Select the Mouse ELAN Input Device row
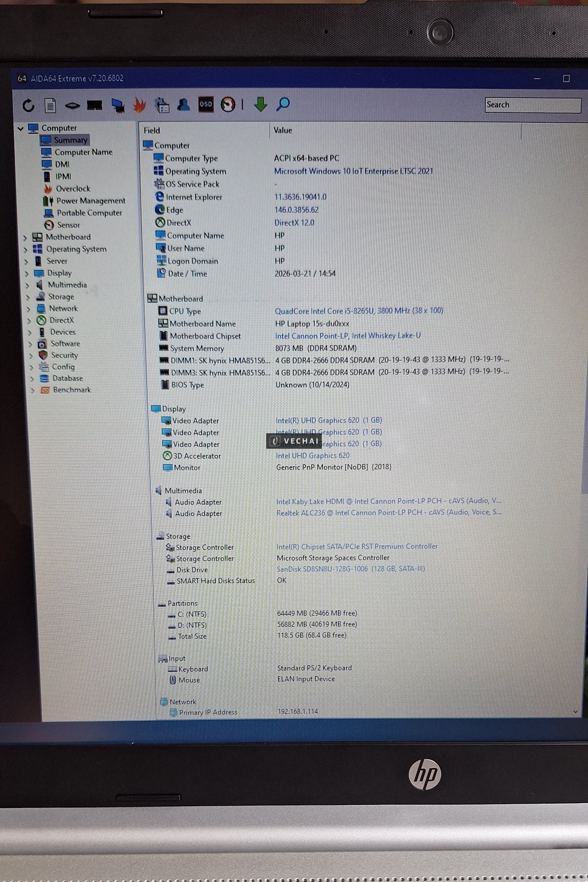Image resolution: width=588 pixels, height=882 pixels. point(251,680)
